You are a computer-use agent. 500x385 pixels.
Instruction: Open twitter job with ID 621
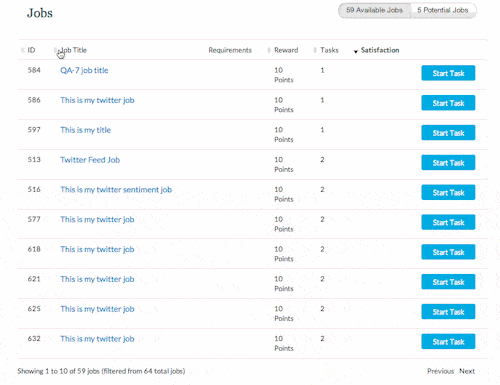pos(97,279)
